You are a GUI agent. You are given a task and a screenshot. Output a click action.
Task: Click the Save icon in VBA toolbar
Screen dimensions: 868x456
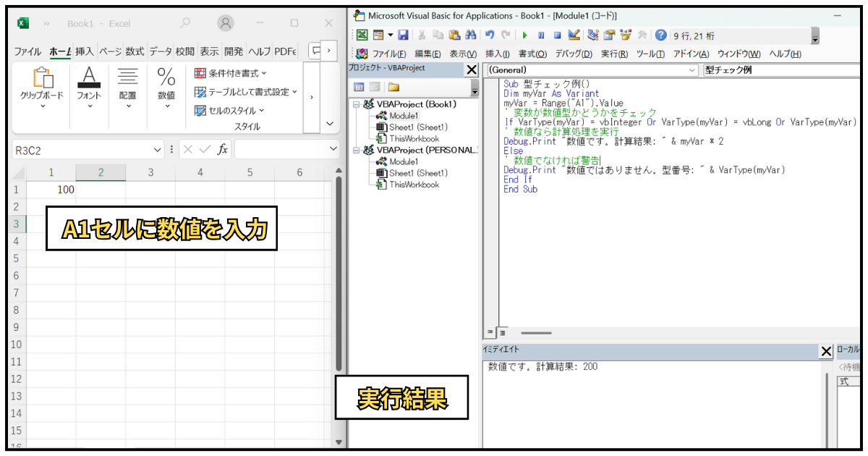pos(404,35)
